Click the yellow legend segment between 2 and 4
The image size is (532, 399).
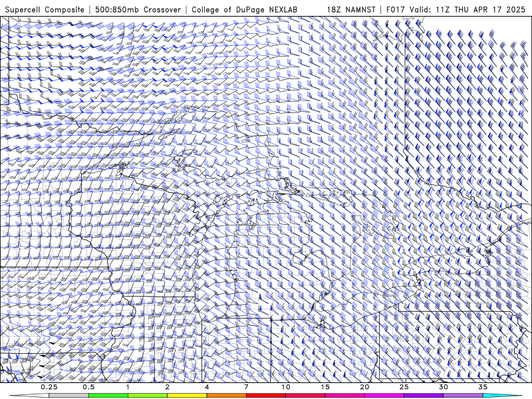187,396
